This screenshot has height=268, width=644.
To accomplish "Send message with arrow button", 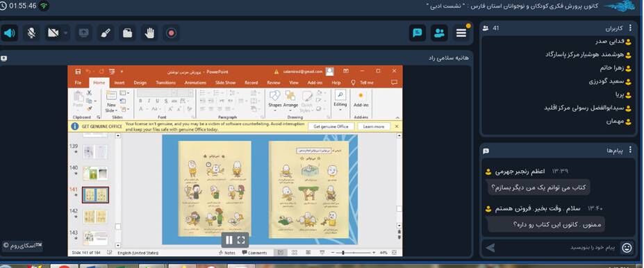I will click(x=490, y=247).
